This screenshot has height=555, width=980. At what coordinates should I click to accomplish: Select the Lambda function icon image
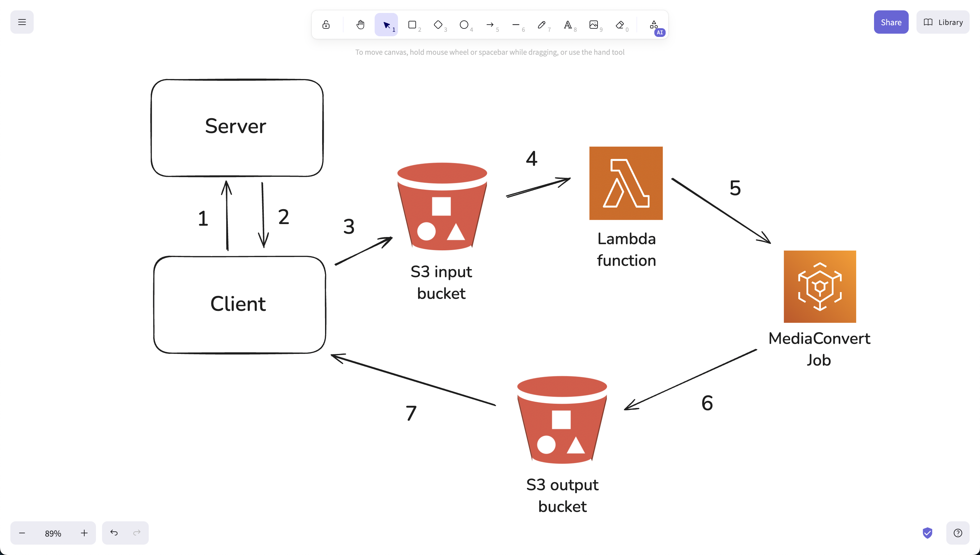[x=626, y=183]
